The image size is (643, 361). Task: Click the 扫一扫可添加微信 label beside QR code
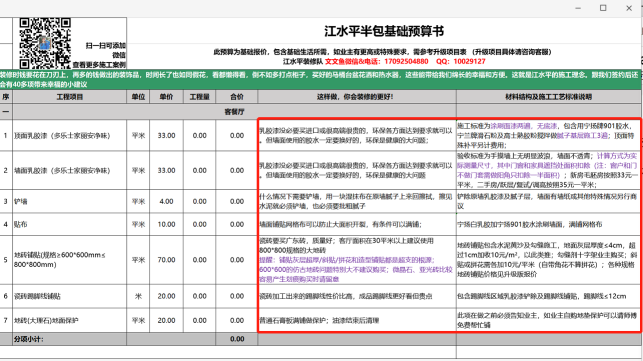click(x=106, y=50)
